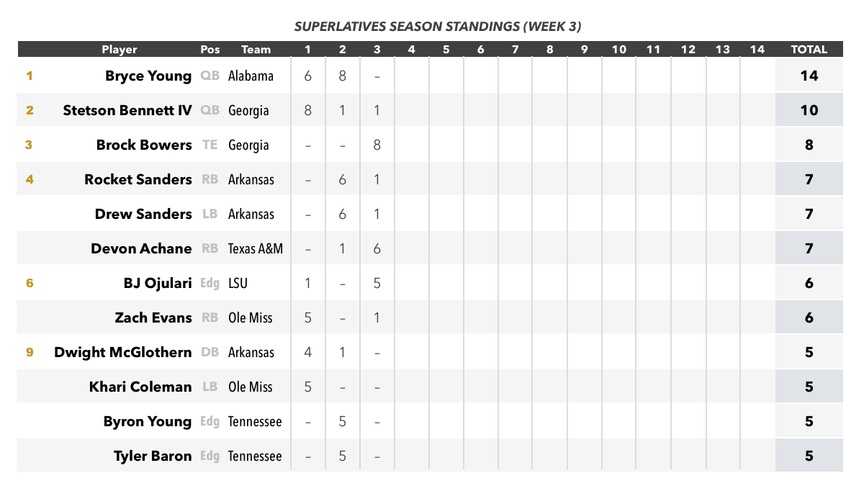Click Stetson Bennett IV's name
This screenshot has height=504, width=864.
coord(127,110)
